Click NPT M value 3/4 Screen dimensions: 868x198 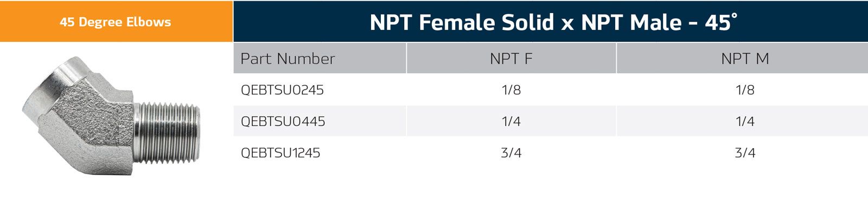[x=745, y=153]
